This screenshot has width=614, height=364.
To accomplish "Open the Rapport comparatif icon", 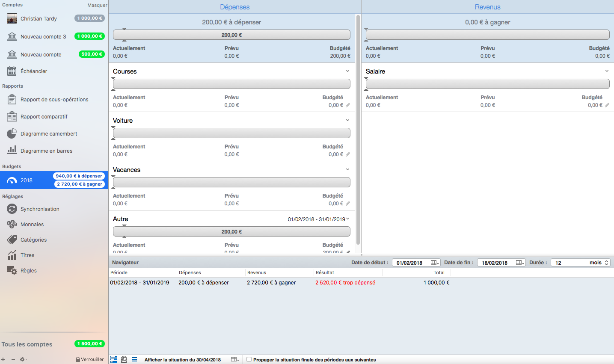I will click(12, 116).
